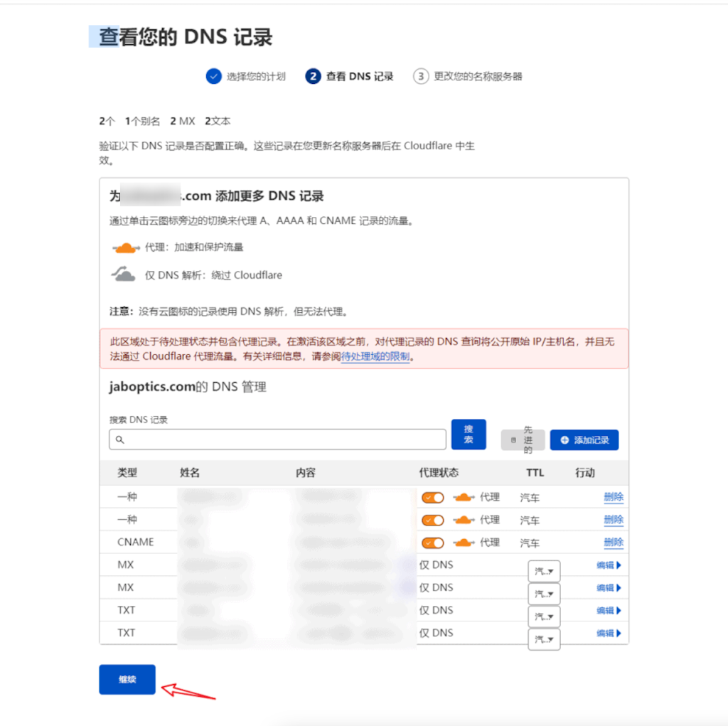Viewport: 728px width, 726px height.
Task: Open the 待处理域的限制 link
Action: coord(375,356)
